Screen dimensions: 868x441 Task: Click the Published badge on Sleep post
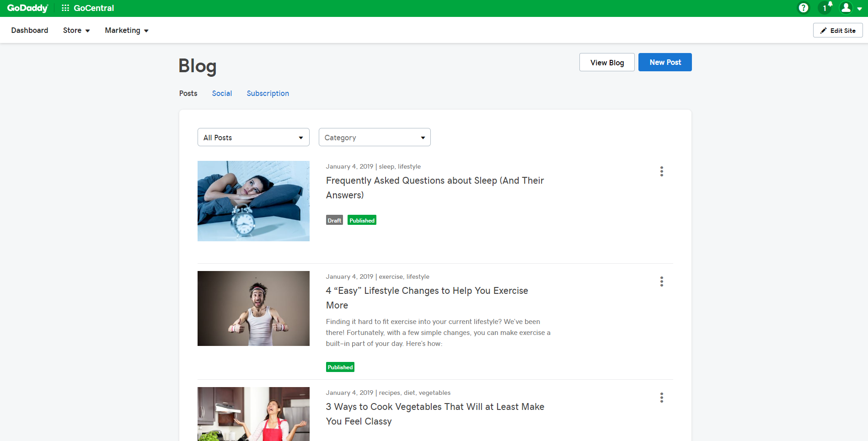[362, 220]
